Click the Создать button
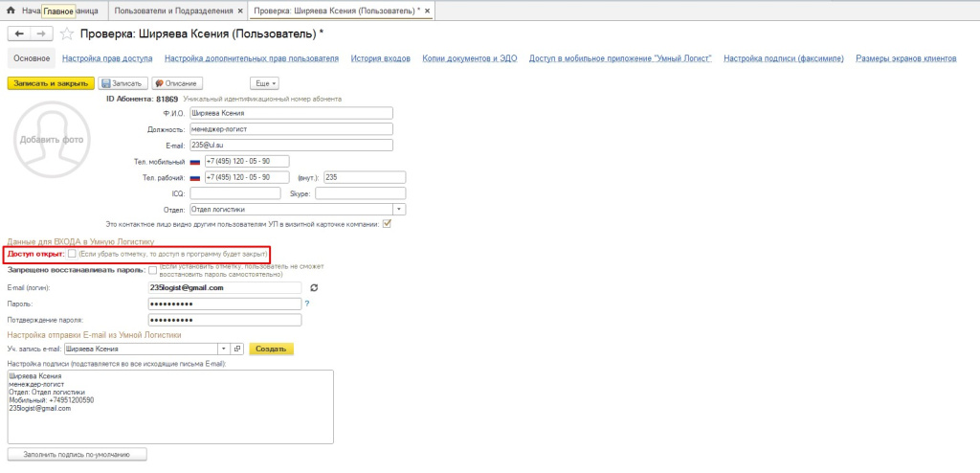Image resolution: width=980 pixels, height=473 pixels. 271,349
